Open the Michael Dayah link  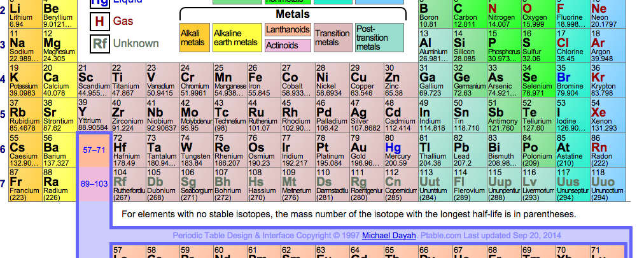click(389, 236)
